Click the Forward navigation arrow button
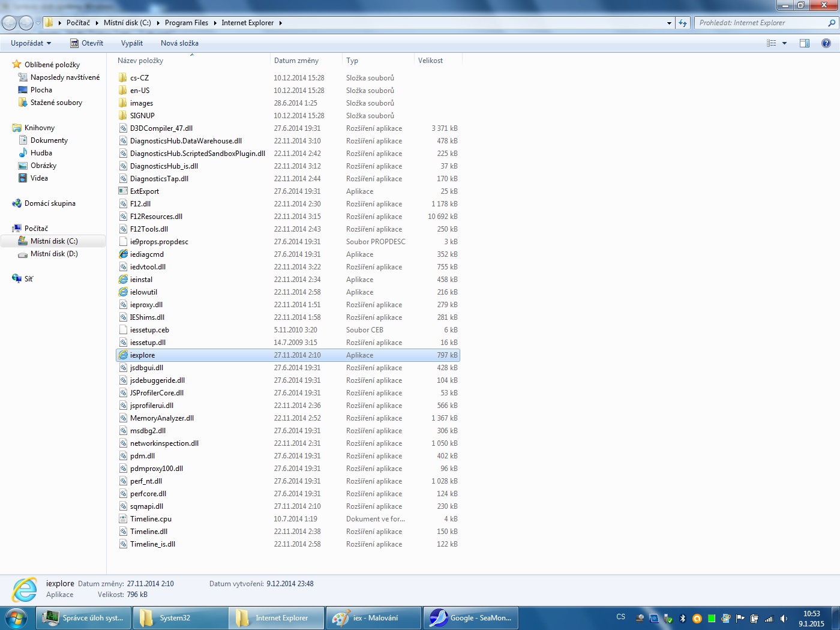840x630 pixels. [26, 23]
